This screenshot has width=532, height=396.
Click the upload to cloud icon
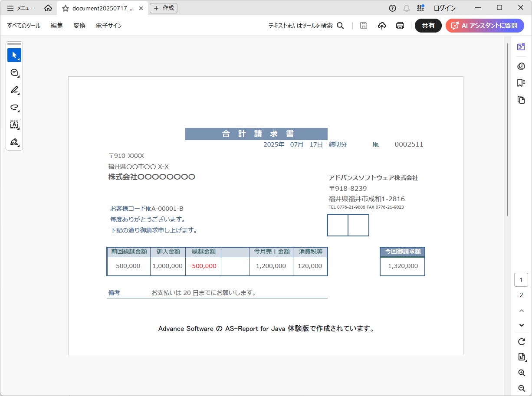[x=382, y=26]
